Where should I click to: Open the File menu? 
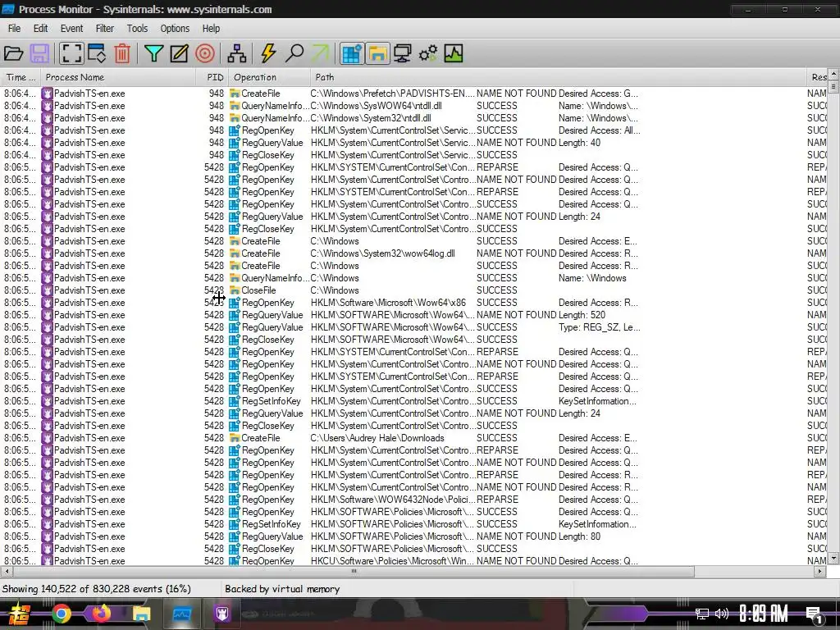point(15,29)
